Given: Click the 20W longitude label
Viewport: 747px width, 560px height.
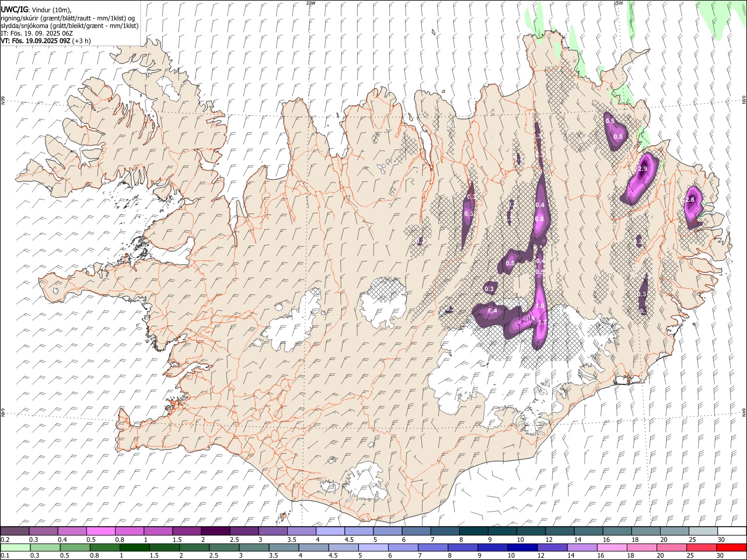Looking at the screenshot, I should pyautogui.click(x=310, y=3).
